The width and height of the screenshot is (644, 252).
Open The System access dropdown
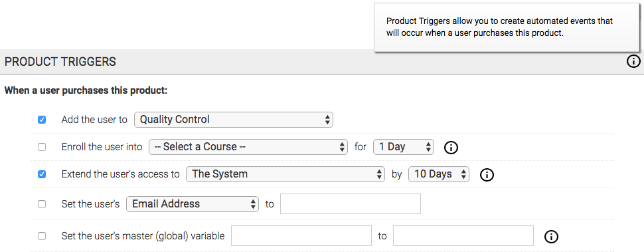(x=285, y=174)
